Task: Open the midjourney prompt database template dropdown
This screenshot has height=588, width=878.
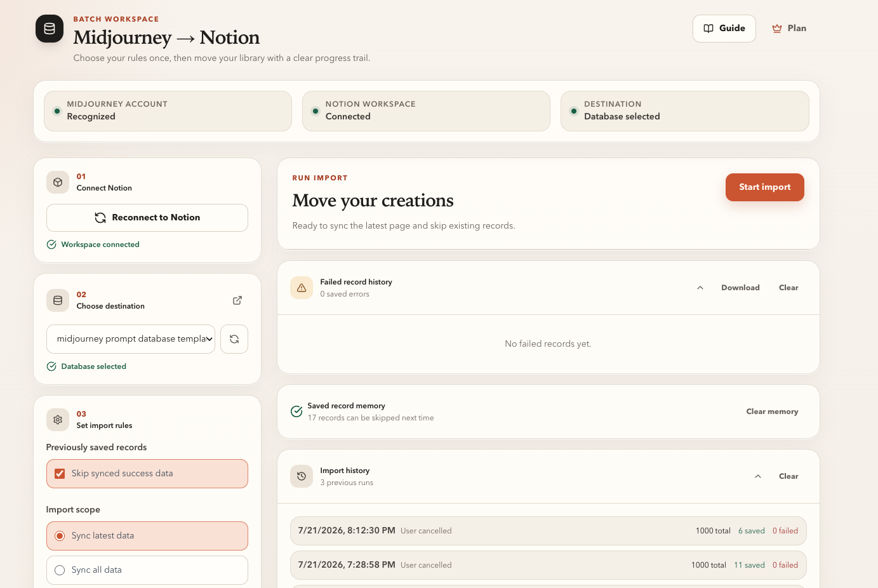Action: [x=131, y=339]
